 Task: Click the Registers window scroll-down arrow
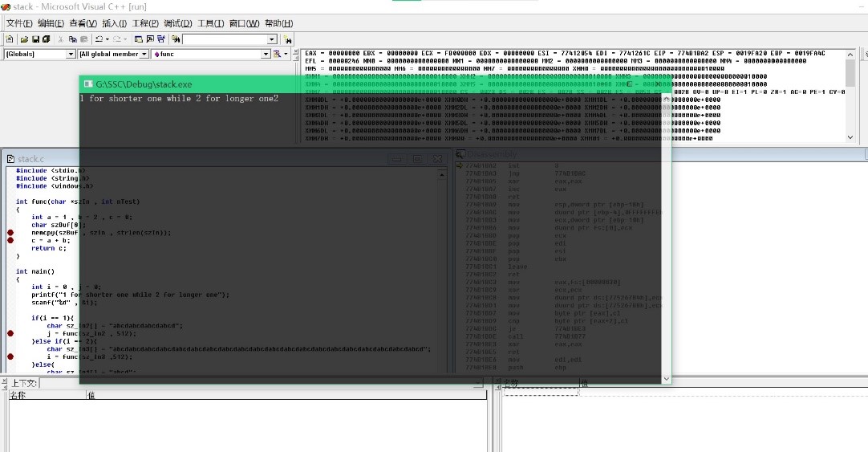coord(850,136)
